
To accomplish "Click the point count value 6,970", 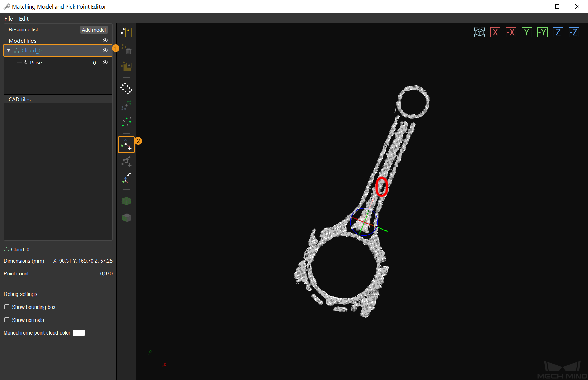I will point(106,274).
